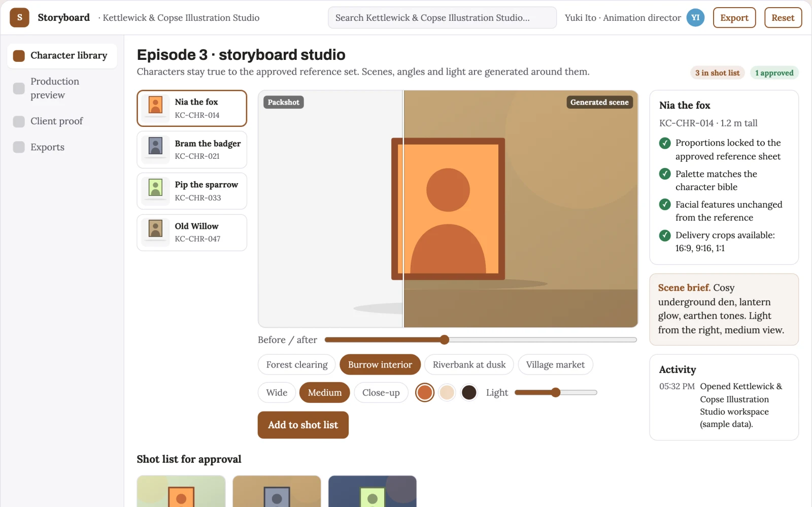Open Production preview in the sidebar

[62, 88]
